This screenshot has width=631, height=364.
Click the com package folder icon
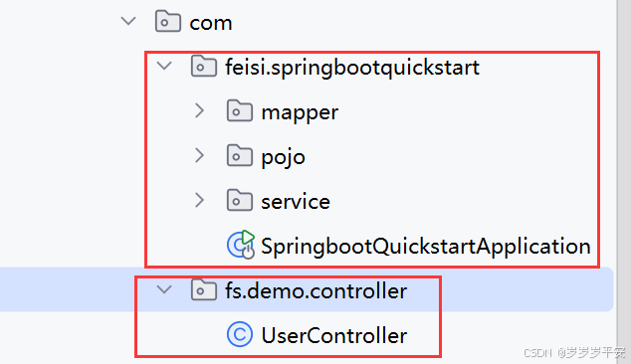point(168,21)
